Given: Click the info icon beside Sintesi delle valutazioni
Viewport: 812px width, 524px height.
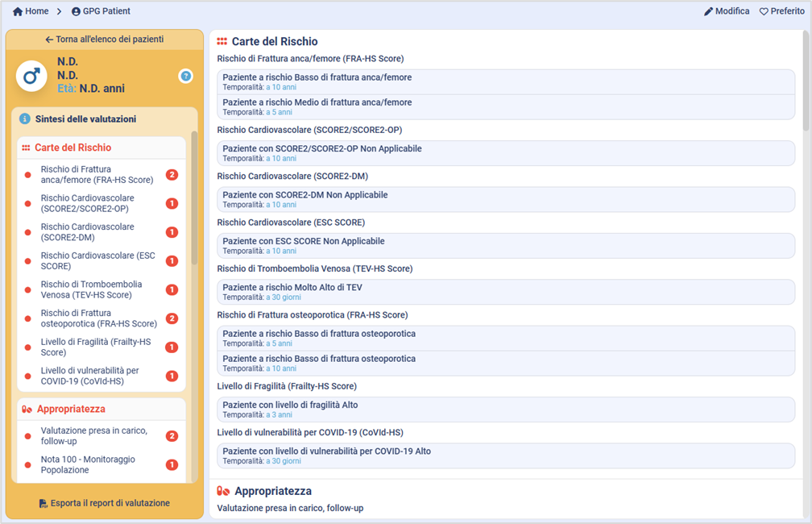Looking at the screenshot, I should tap(24, 119).
